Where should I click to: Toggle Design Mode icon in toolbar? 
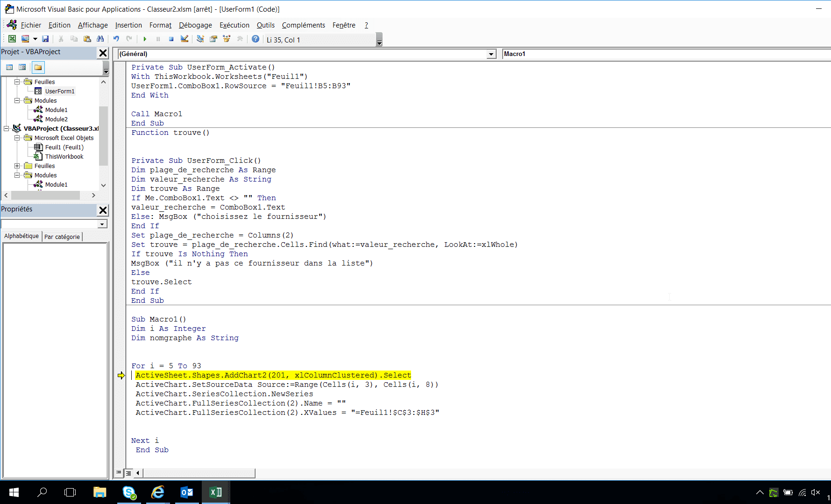point(185,39)
